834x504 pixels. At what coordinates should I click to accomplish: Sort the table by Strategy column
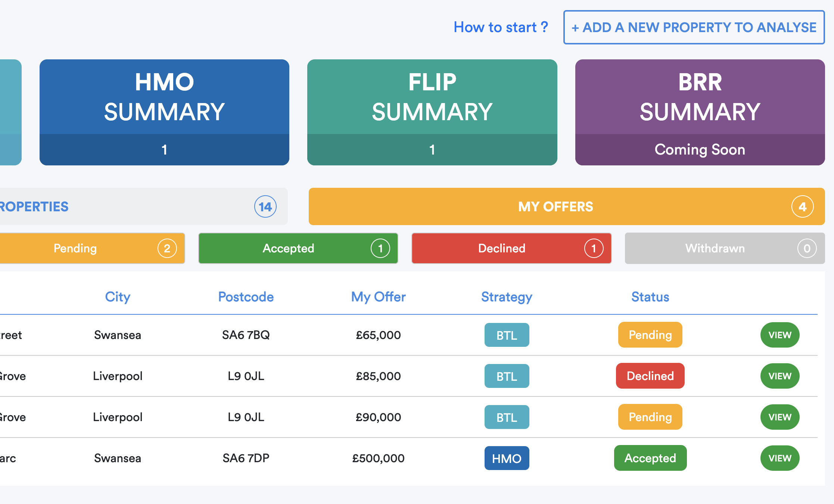(506, 297)
